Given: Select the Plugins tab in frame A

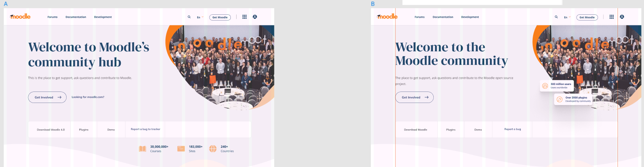Looking at the screenshot, I should (x=84, y=129).
